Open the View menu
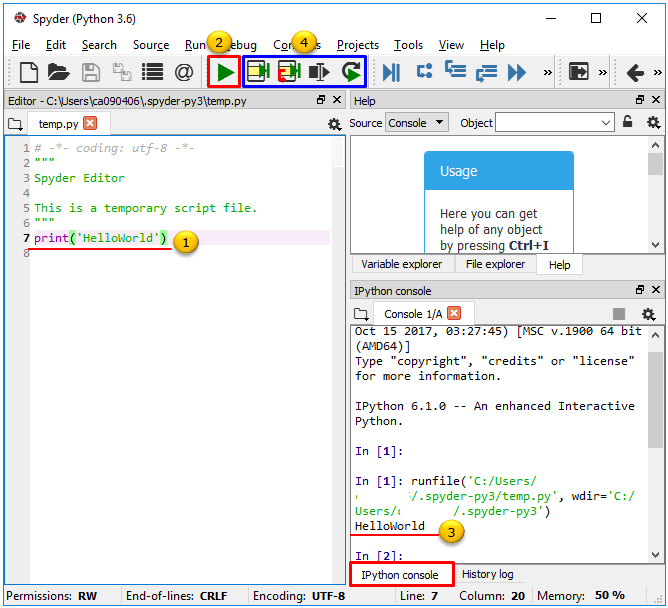The width and height of the screenshot is (668, 608). tap(451, 45)
